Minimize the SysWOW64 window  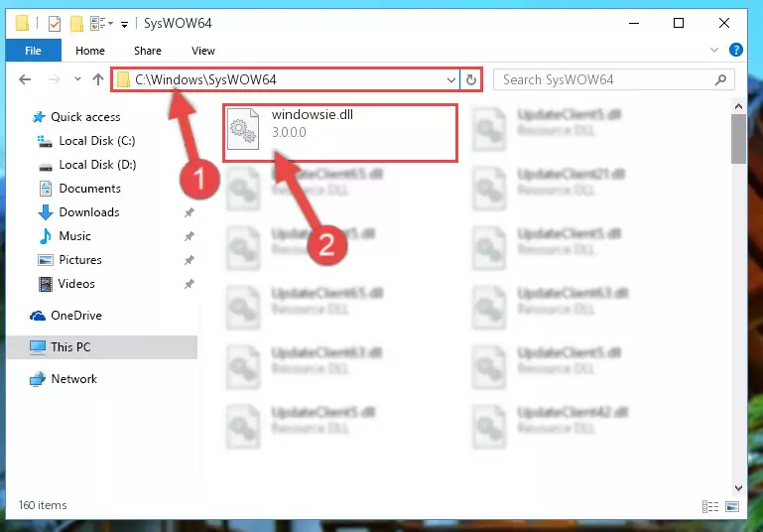coord(634,23)
